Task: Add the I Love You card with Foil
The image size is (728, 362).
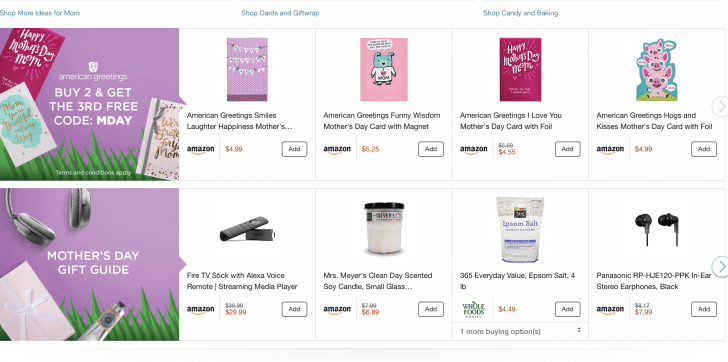Action: click(x=567, y=149)
